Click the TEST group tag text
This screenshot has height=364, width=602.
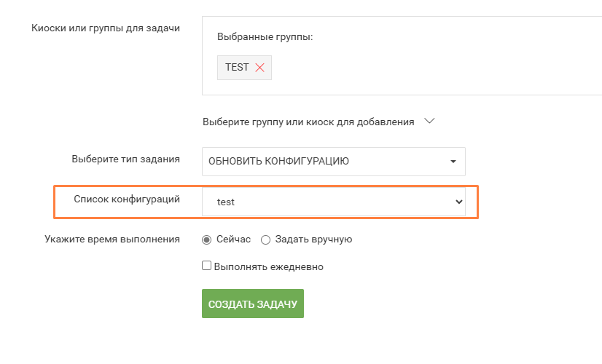pos(237,68)
